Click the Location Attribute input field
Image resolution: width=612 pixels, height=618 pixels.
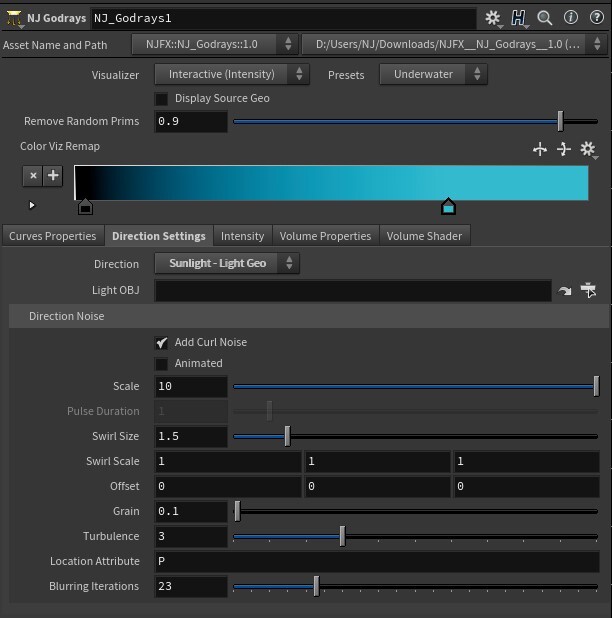tap(377, 561)
